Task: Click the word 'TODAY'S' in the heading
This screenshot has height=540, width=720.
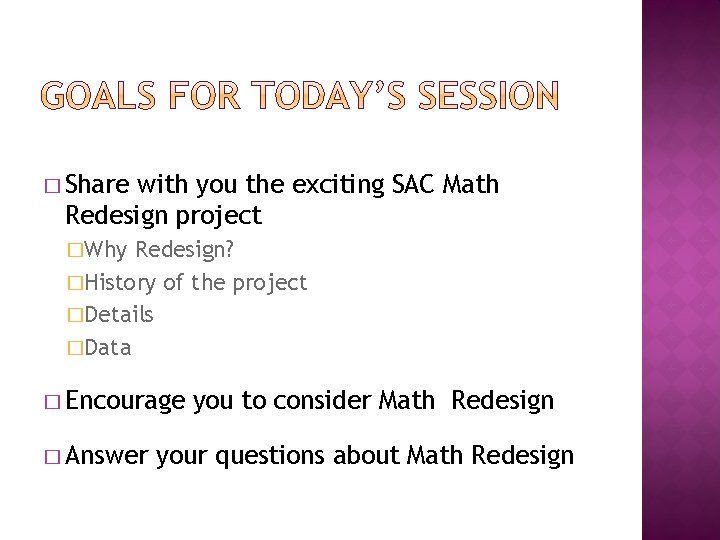Action: [x=329, y=95]
